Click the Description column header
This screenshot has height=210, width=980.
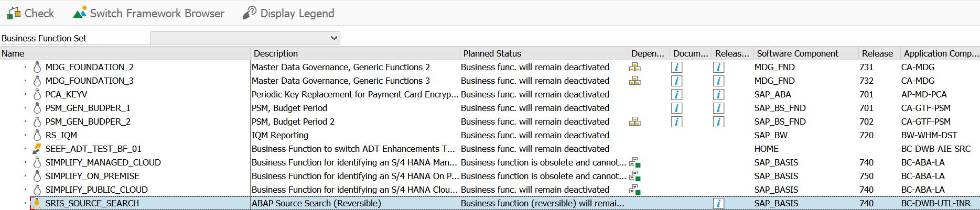tap(276, 53)
